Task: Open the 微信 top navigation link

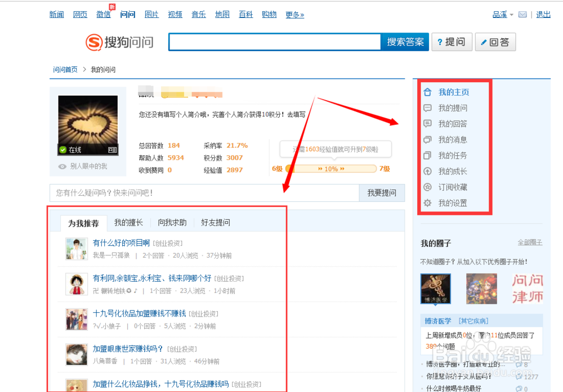Action: (104, 15)
